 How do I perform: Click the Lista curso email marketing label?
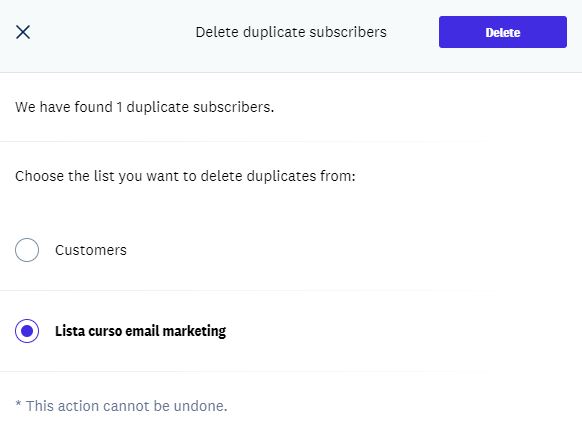[x=140, y=331]
